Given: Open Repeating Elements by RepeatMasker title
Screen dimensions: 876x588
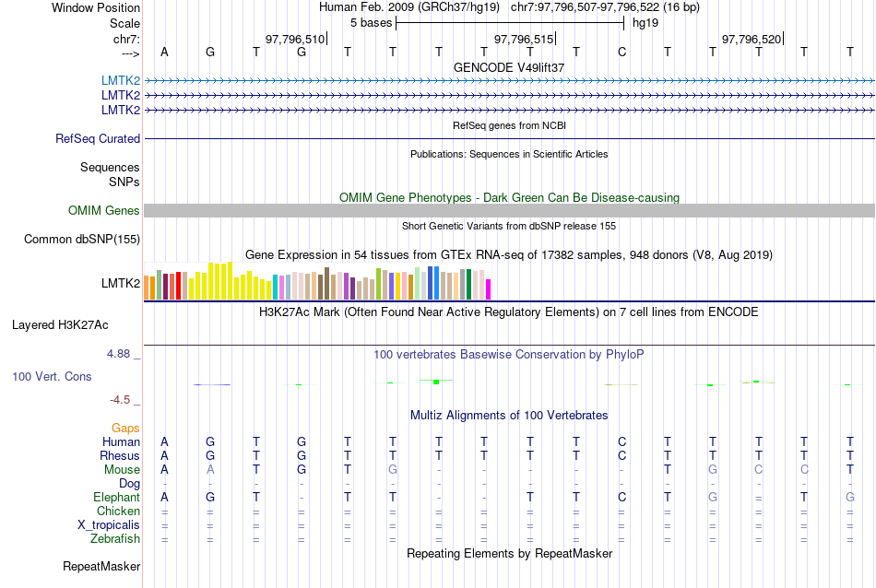Looking at the screenshot, I should pos(510,553).
